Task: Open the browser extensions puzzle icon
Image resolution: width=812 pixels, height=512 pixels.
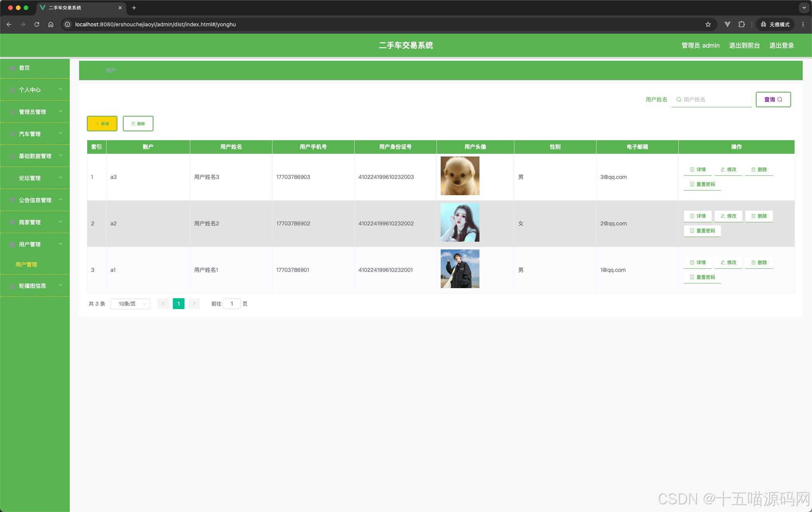Action: click(741, 24)
